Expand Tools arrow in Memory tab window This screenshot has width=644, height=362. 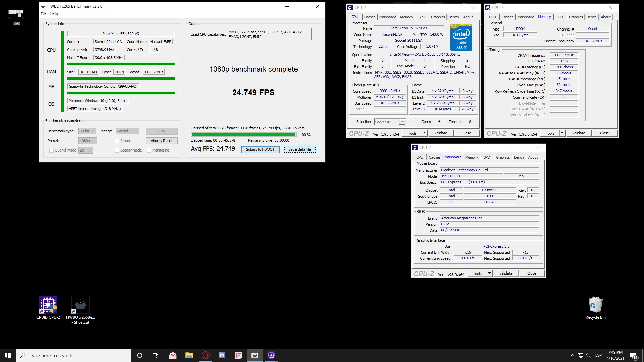(562, 133)
